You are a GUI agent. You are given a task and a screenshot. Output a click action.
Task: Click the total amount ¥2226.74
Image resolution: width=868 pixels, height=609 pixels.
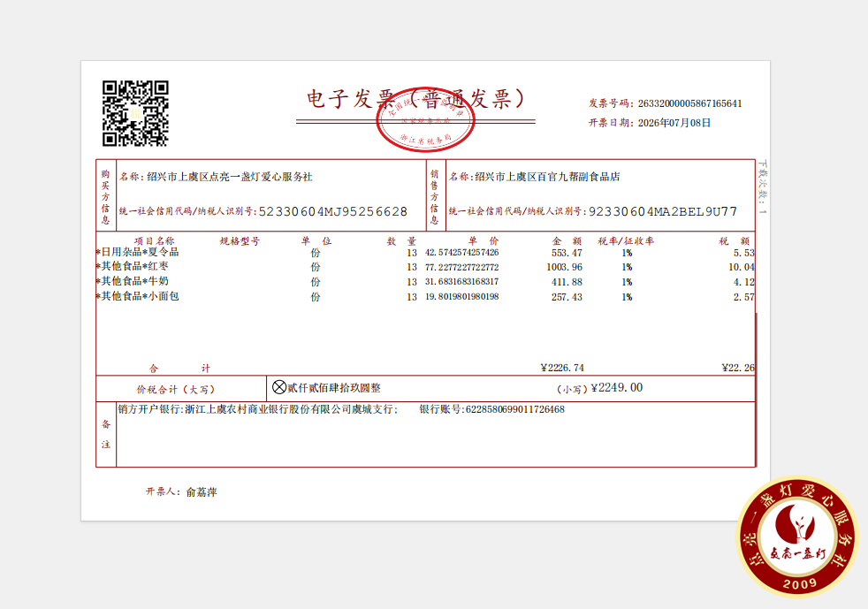(x=562, y=368)
